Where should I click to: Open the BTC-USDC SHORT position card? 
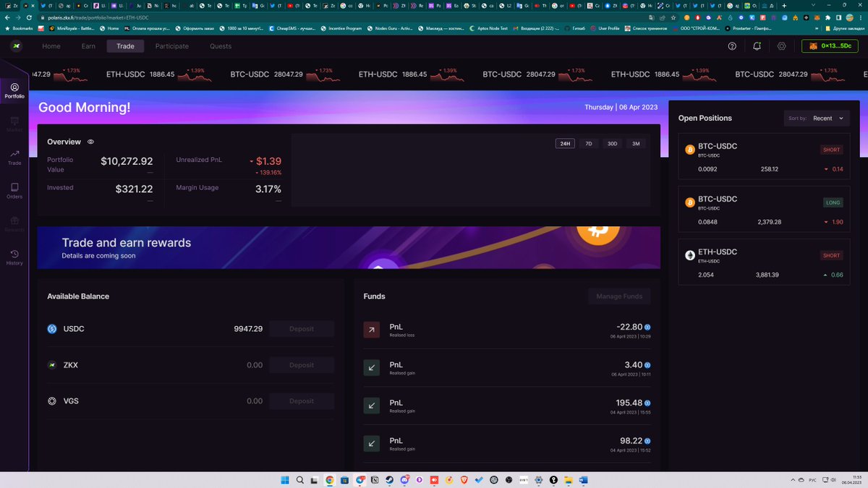tap(764, 156)
